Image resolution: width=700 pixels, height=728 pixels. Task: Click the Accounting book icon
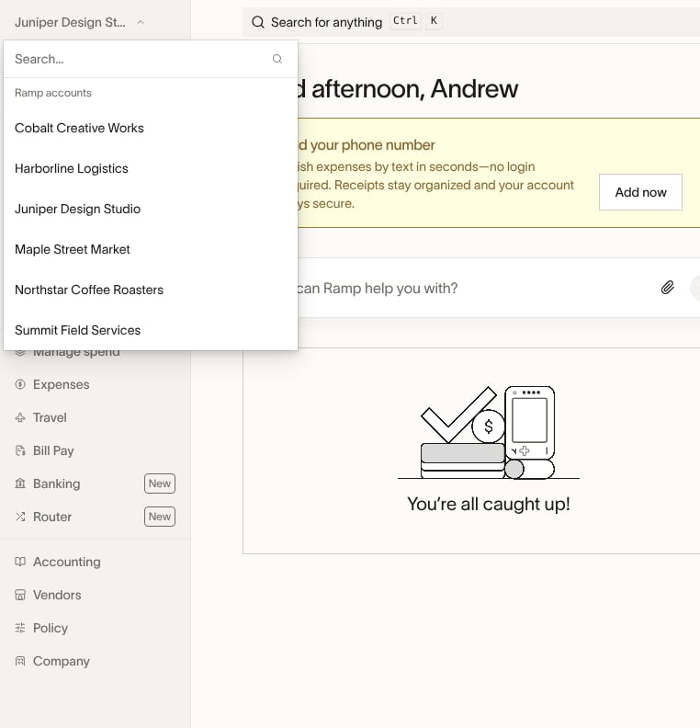(20, 562)
